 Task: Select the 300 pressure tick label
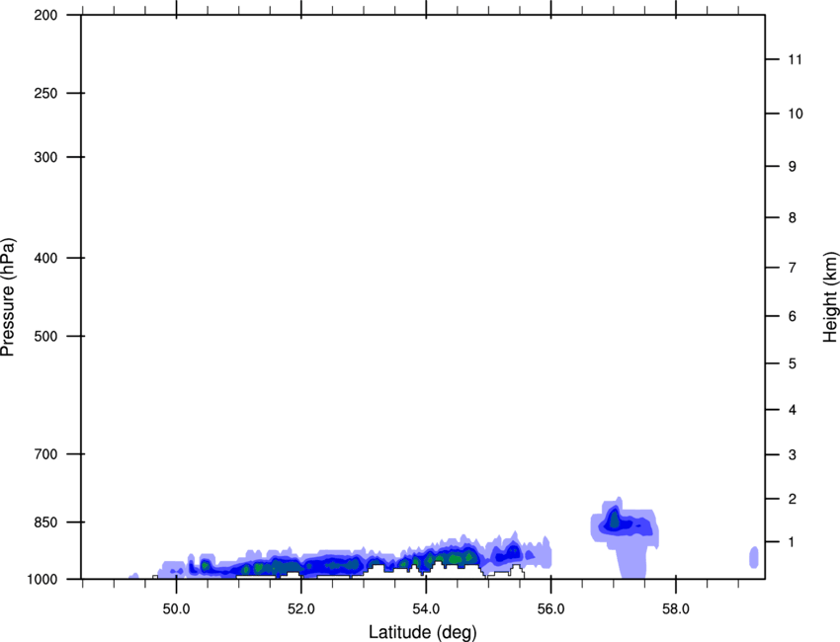(x=45, y=157)
